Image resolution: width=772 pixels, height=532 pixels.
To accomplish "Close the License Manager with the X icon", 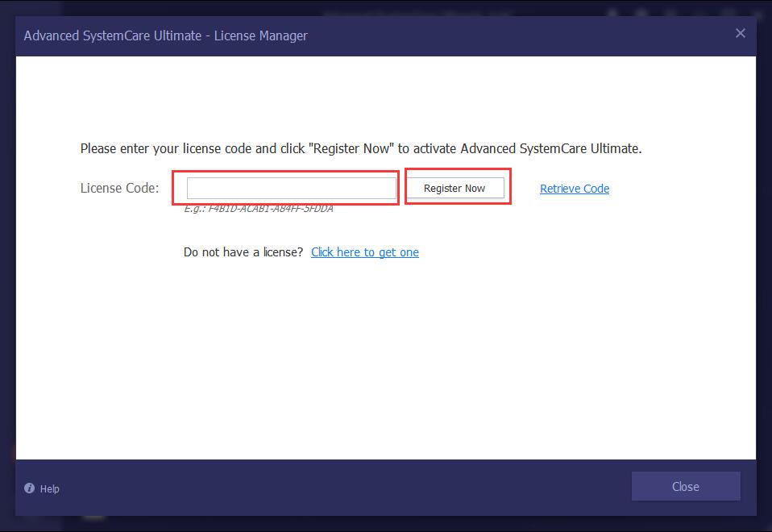I will click(x=740, y=34).
